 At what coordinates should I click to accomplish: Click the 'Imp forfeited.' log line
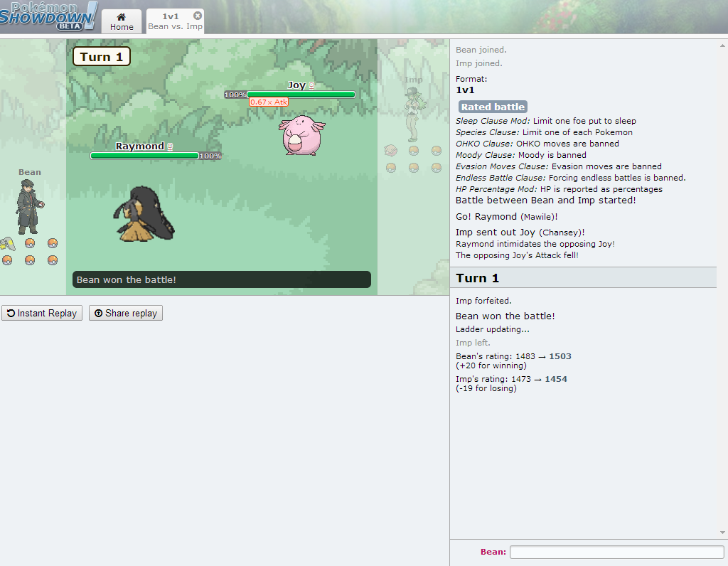(483, 300)
